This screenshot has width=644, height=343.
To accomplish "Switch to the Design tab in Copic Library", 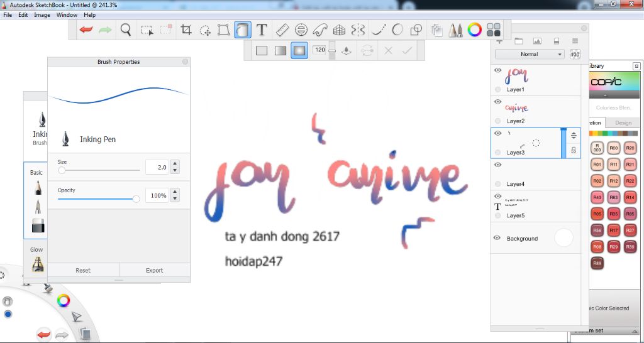I will [x=623, y=122].
